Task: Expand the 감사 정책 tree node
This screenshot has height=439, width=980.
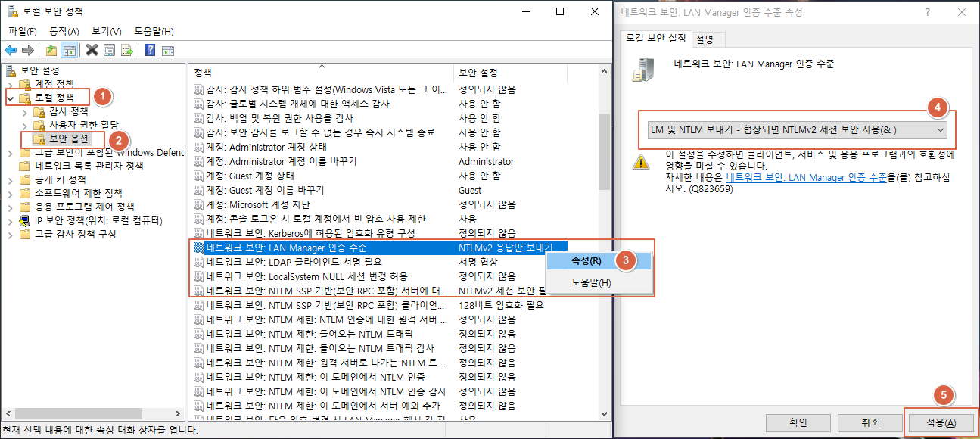Action: pyautogui.click(x=24, y=111)
